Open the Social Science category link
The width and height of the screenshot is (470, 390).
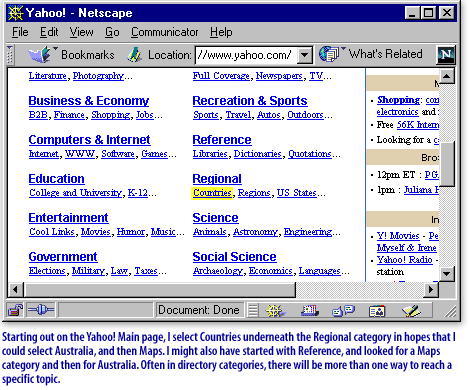point(234,257)
